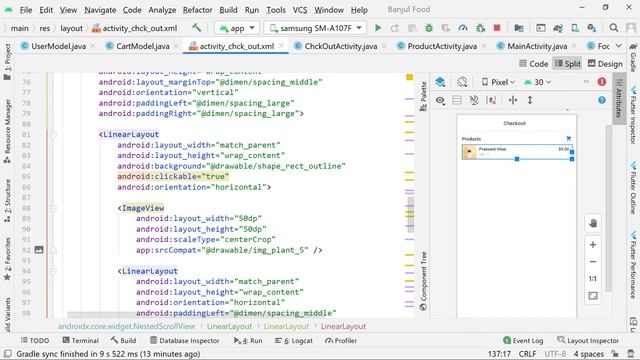Open SDK Manager icon in toolbar
Screen dimensions: 640x360
pyautogui.click(x=591, y=28)
